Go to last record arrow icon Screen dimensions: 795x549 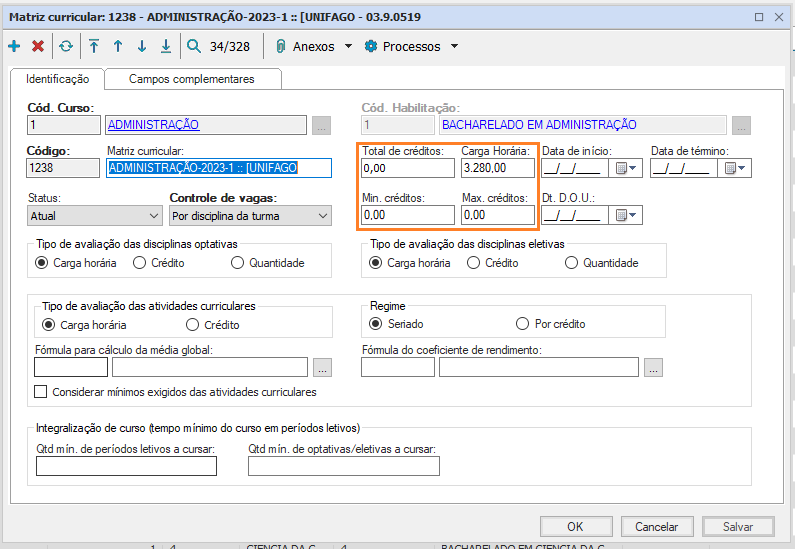[166, 46]
